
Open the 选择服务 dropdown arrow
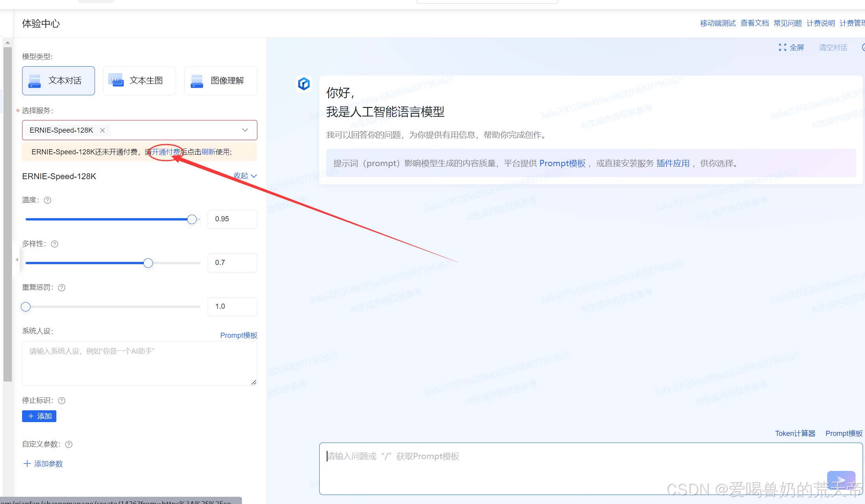click(x=245, y=130)
